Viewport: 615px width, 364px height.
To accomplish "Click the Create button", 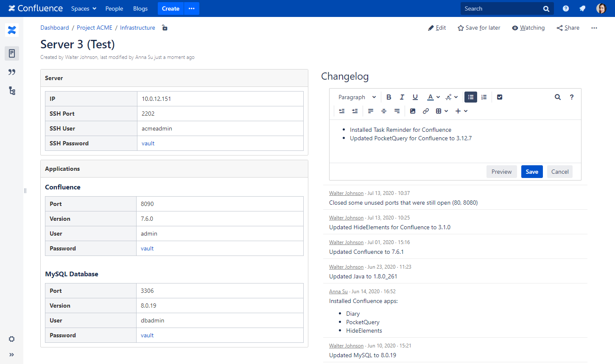I will pos(171,8).
